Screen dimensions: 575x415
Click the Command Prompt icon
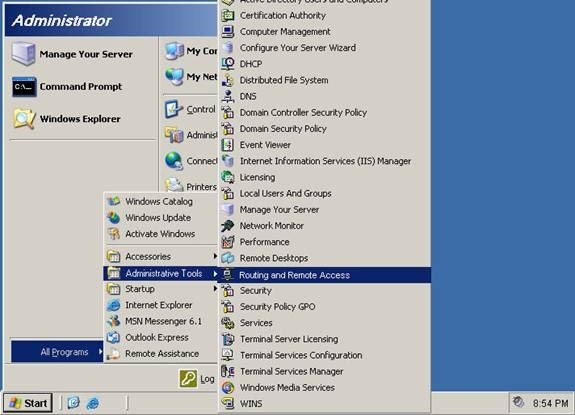(24, 87)
